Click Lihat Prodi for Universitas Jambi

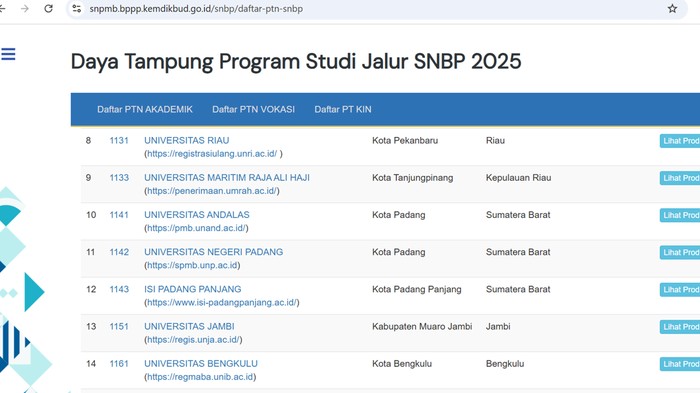(x=680, y=327)
